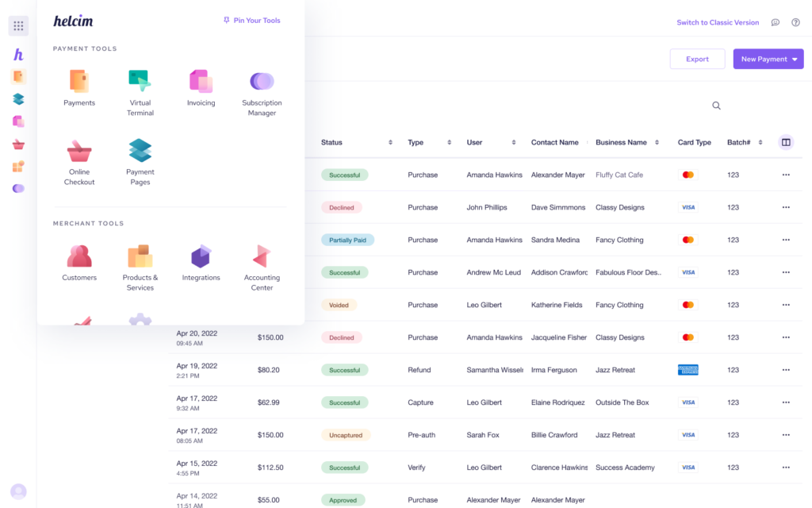Click user Samantha Wisseh in Refund row
The width and height of the screenshot is (812, 508).
click(x=495, y=370)
